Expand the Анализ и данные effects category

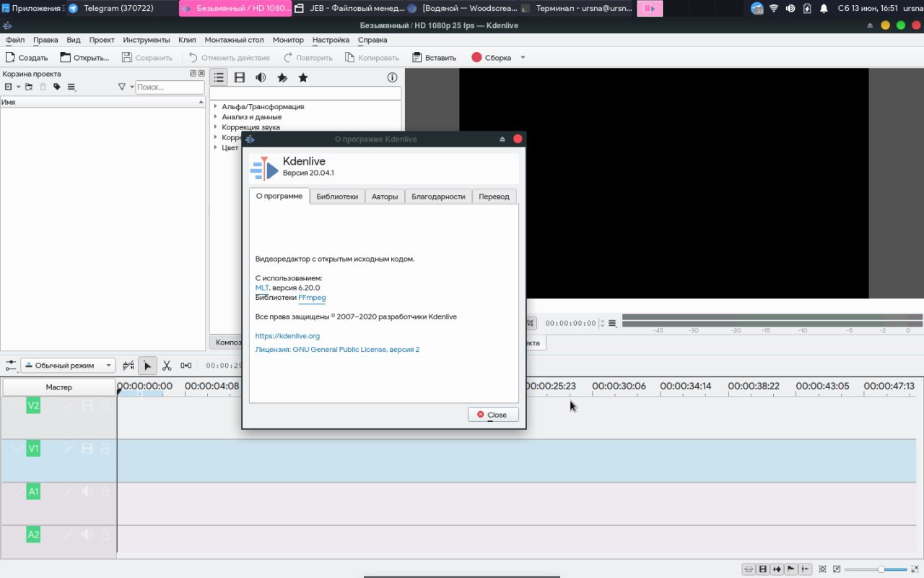click(x=216, y=117)
